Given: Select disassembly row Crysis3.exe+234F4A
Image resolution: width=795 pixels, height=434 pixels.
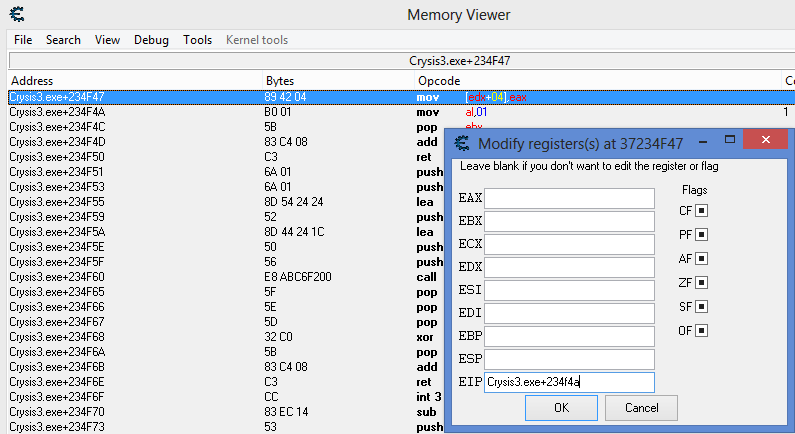Looking at the screenshot, I should [402, 112].
